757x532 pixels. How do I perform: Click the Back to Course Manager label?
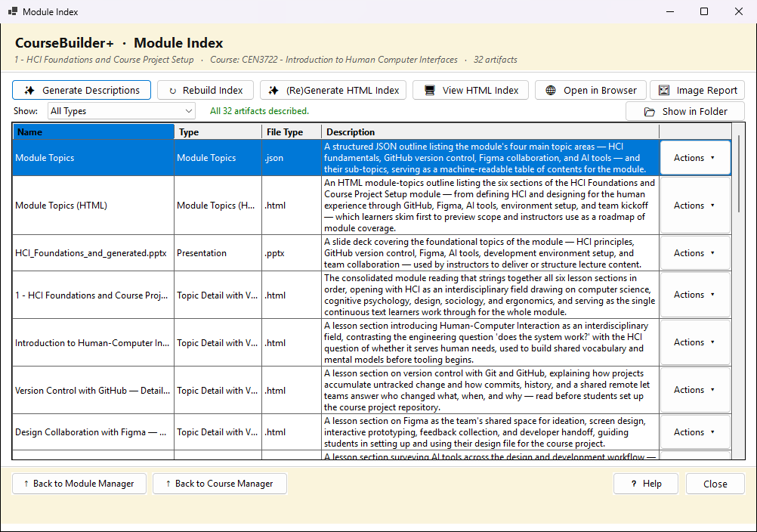(x=224, y=483)
